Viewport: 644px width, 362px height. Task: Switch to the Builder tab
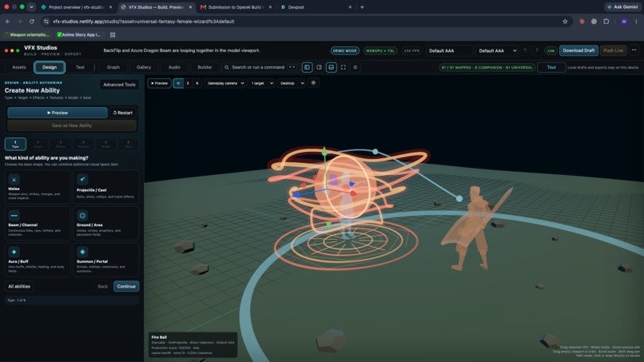pyautogui.click(x=205, y=67)
